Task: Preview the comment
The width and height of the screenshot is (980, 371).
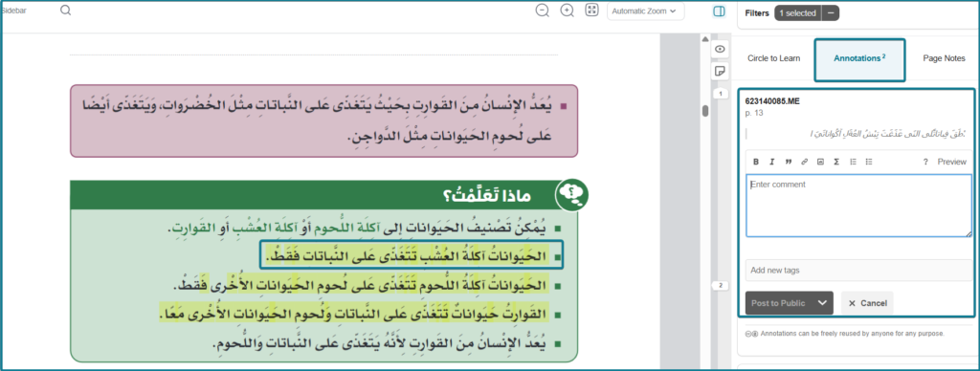Action: (952, 162)
